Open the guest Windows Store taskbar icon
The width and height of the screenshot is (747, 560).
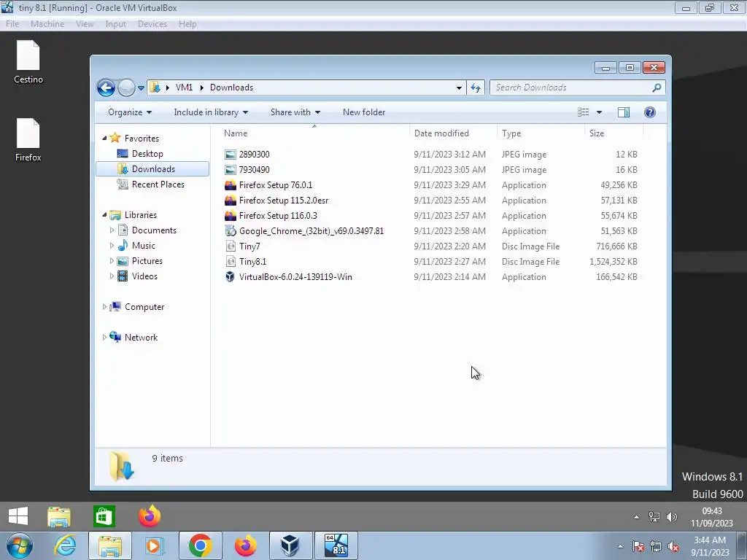pyautogui.click(x=104, y=516)
